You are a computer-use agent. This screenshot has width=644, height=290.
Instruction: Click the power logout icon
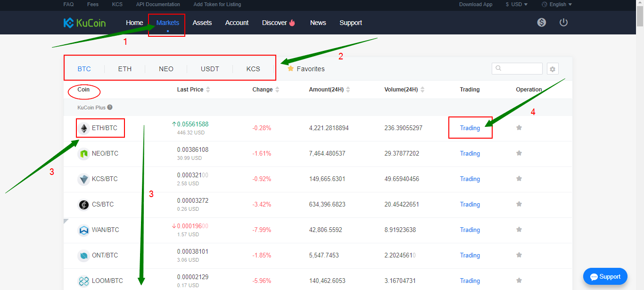(x=563, y=22)
